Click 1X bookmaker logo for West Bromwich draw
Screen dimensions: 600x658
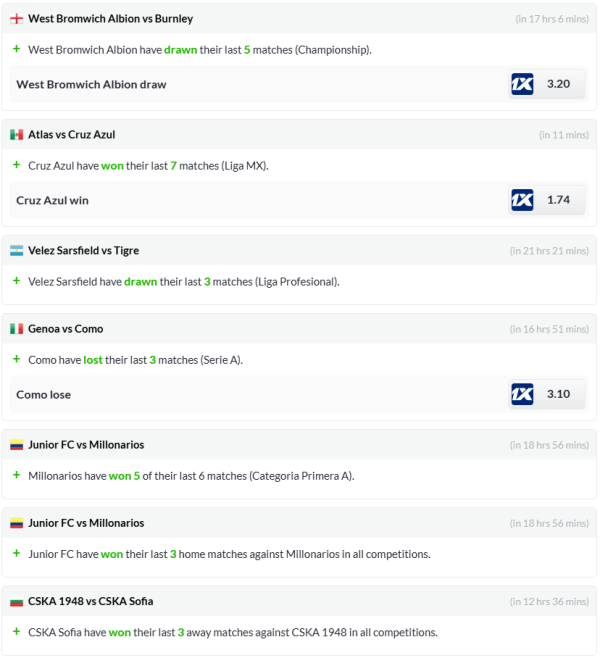(x=522, y=84)
